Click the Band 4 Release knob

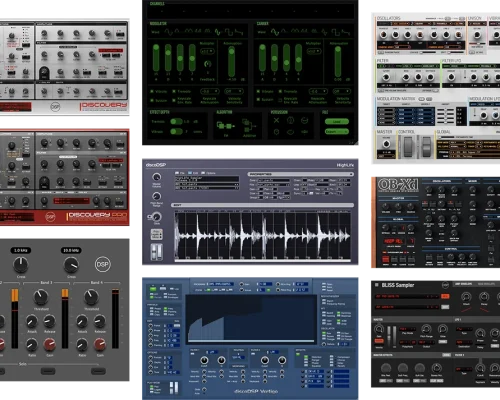point(100,321)
